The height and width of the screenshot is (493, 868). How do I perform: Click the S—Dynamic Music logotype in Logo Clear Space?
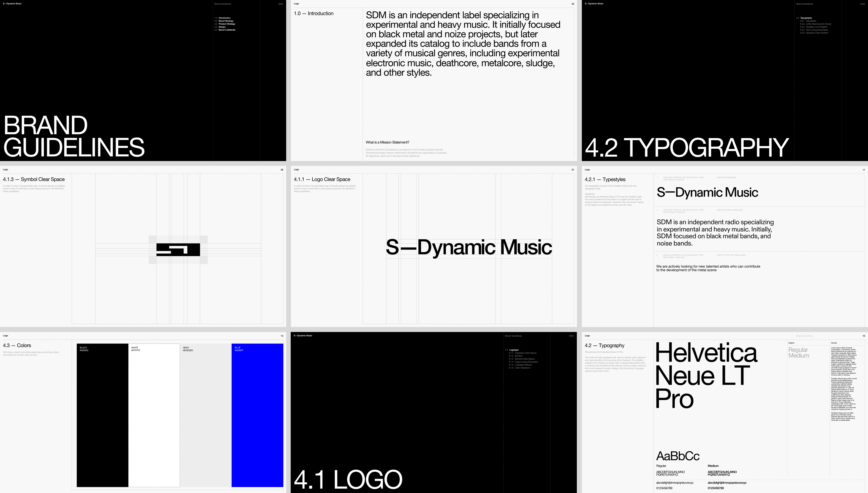click(x=469, y=247)
